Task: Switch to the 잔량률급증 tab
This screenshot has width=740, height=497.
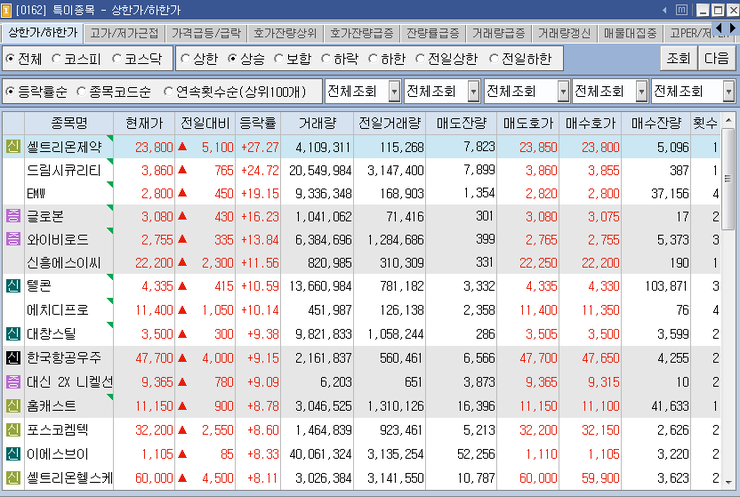Action: pos(433,33)
